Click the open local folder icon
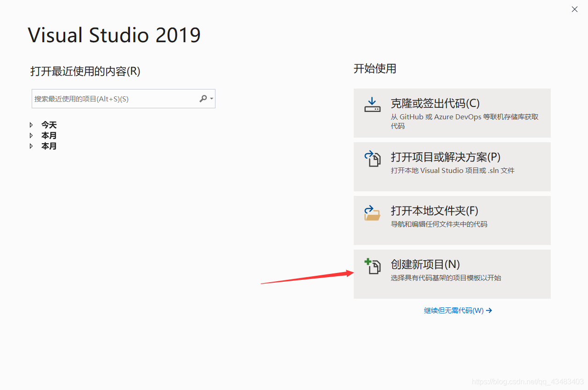The image size is (588, 390). [x=373, y=212]
